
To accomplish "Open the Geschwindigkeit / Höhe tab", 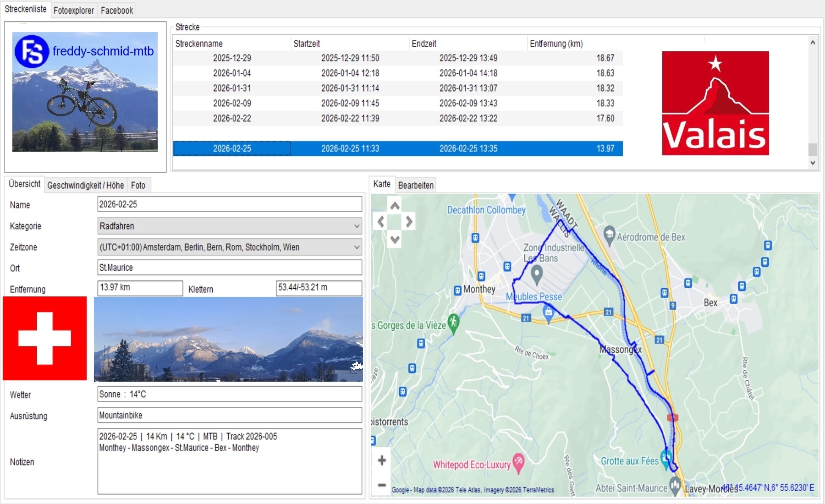I will [x=86, y=185].
